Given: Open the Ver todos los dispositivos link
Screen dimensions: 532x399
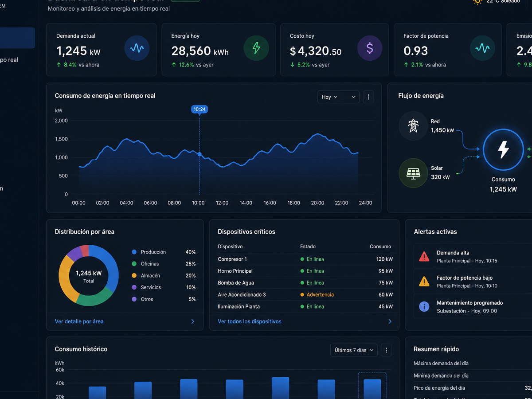Looking at the screenshot, I should tap(250, 321).
